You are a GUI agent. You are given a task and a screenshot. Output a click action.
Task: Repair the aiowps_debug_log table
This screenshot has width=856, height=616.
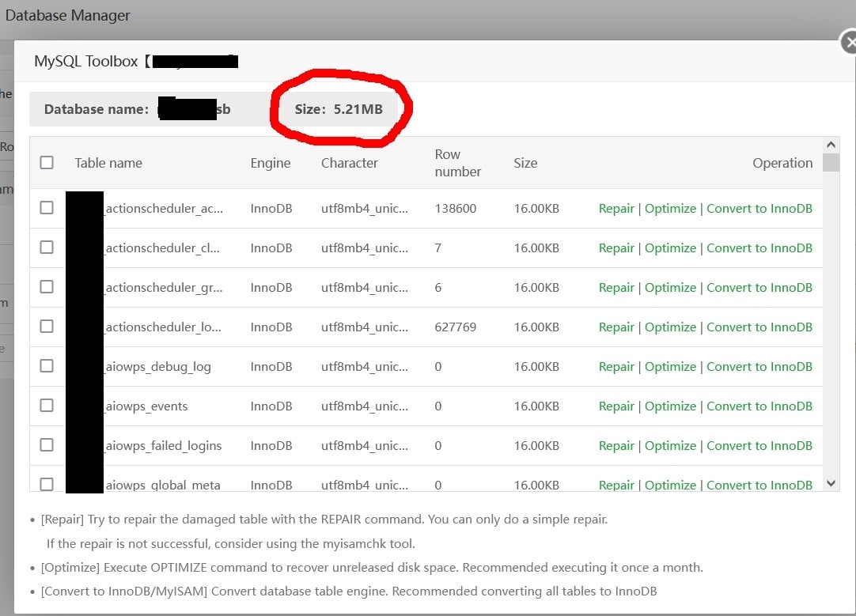616,367
